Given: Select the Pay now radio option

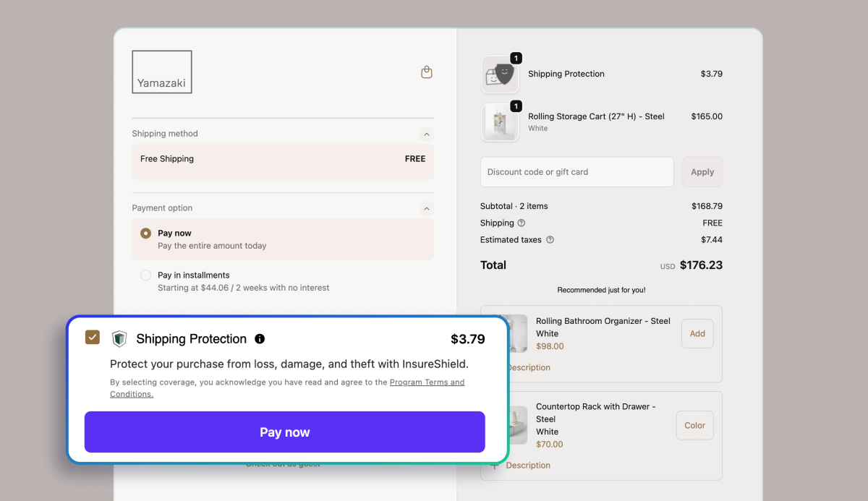Looking at the screenshot, I should click(146, 234).
